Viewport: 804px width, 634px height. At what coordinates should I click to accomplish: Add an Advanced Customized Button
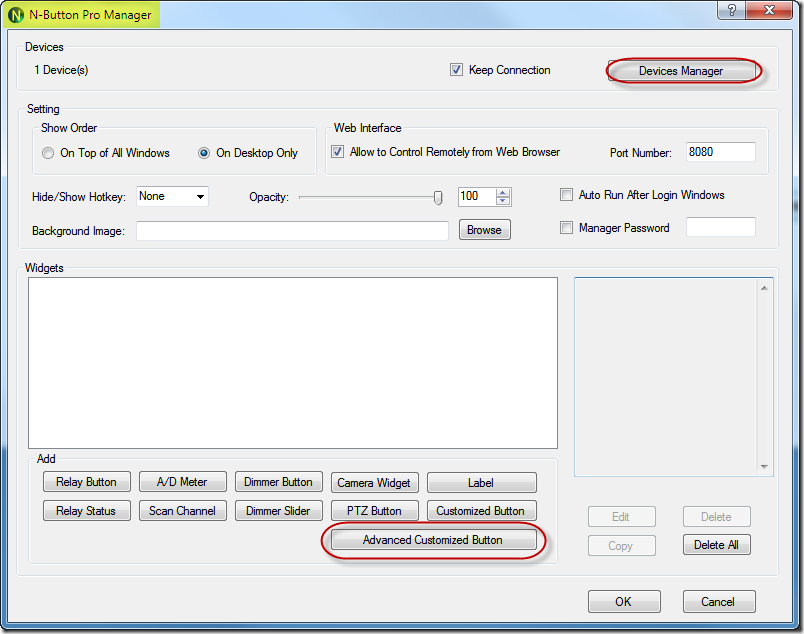433,540
